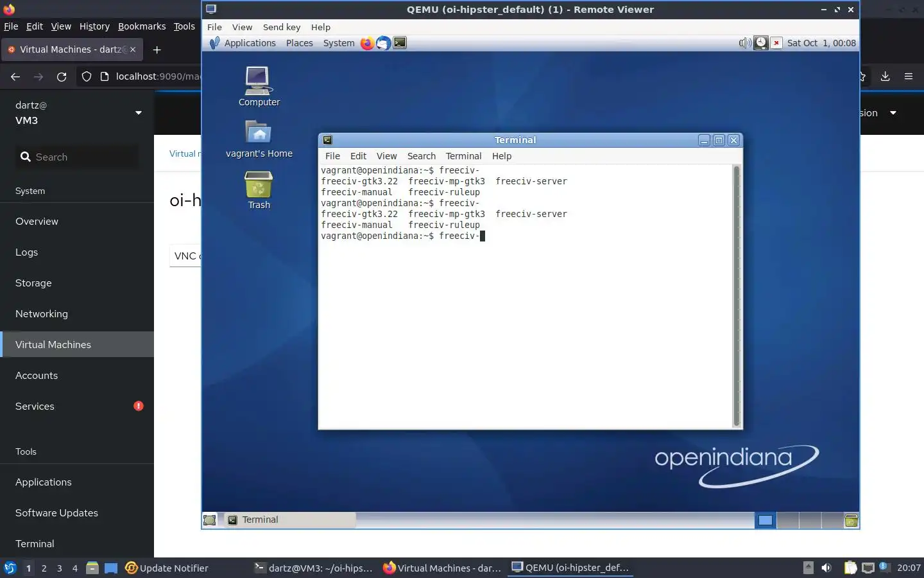Screen dimensions: 924x578
Task: Open Cockpit Logs page
Action: point(77,252)
